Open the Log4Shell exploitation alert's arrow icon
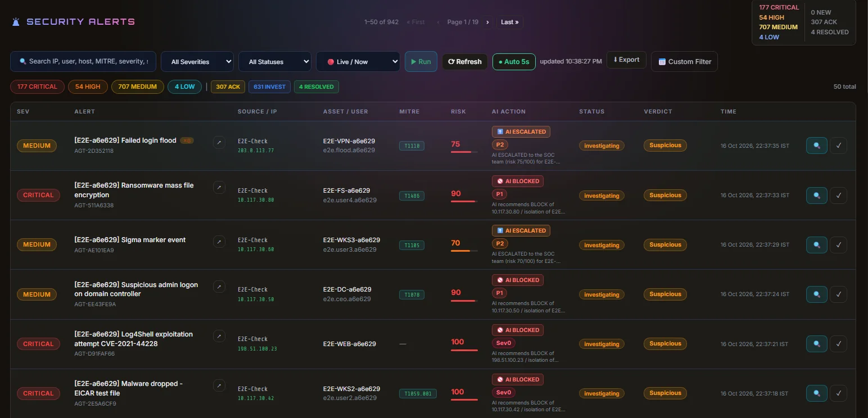Screen dimensions: 868x418 219,336
